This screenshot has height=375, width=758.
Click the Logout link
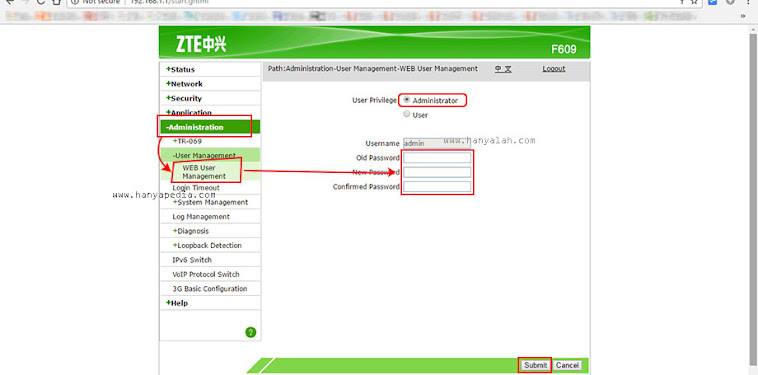coord(554,69)
